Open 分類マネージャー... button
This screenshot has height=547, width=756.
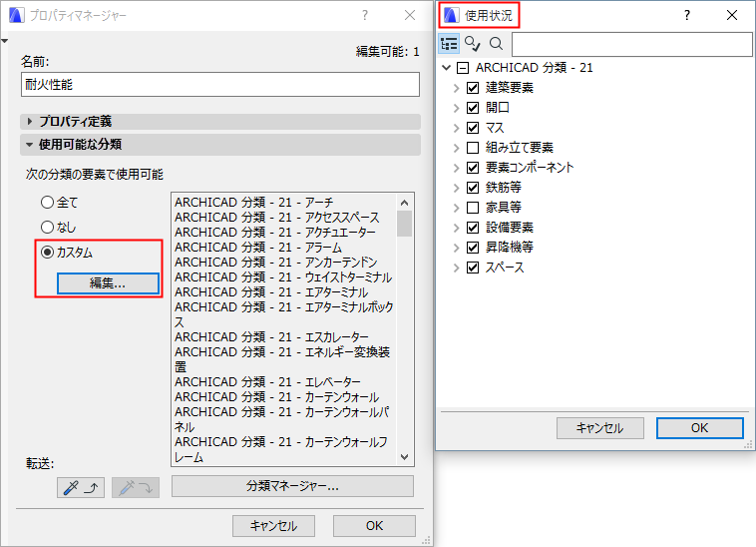[x=292, y=486]
